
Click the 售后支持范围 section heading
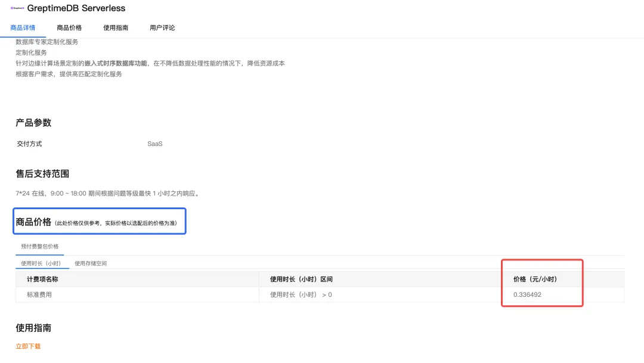[x=42, y=173]
